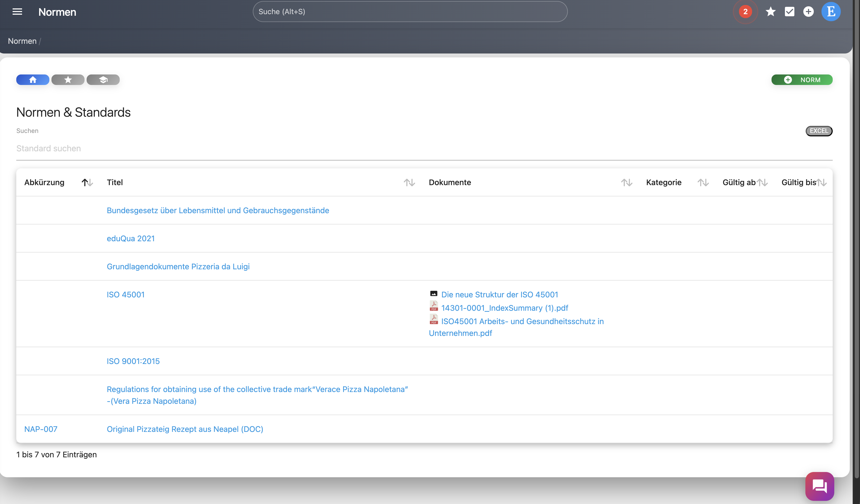Open the ISO 9001:2015 norm link
This screenshot has height=504, width=860.
133,361
